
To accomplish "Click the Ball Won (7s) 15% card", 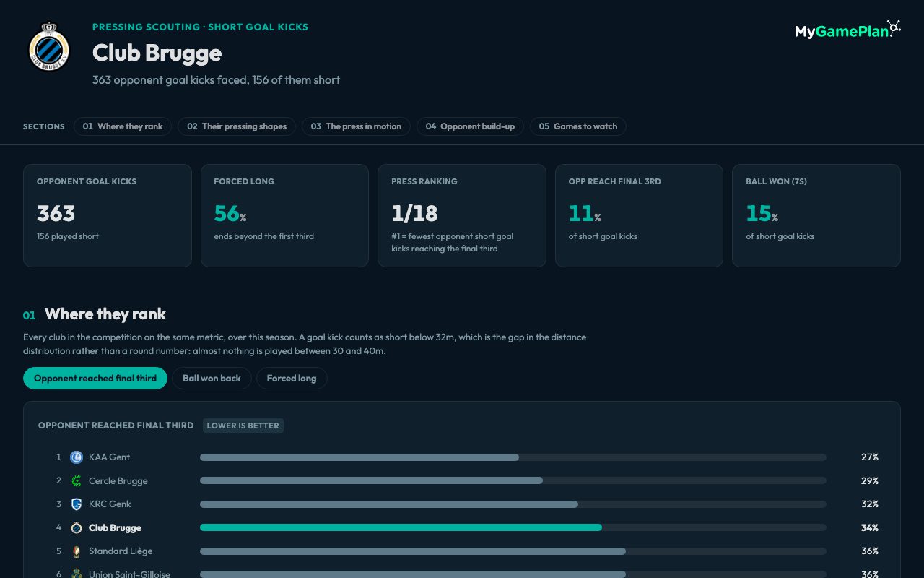I will click(816, 216).
